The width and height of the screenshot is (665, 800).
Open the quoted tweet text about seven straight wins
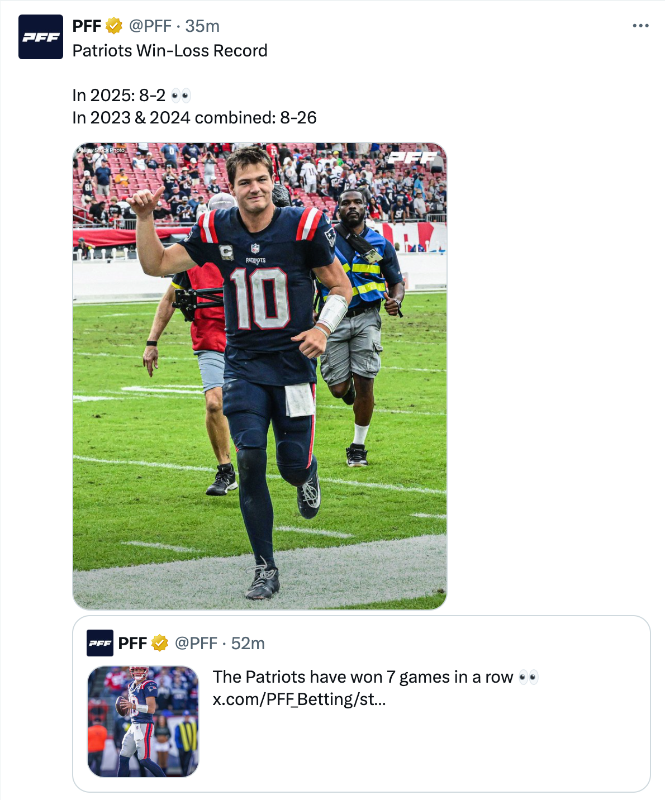(363, 677)
